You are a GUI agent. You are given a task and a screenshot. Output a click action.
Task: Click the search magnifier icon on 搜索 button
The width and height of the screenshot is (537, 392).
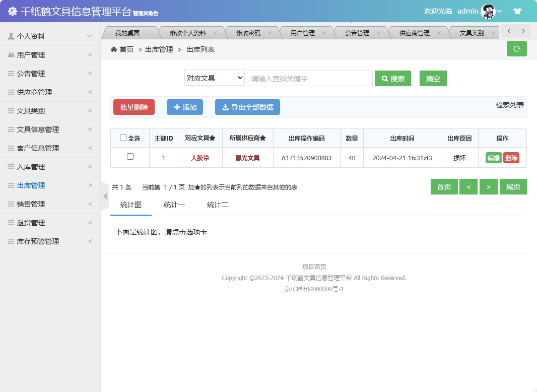[x=385, y=78]
